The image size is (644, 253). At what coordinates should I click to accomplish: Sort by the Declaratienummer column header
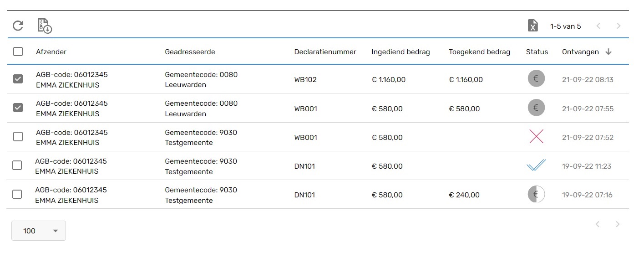tap(325, 52)
